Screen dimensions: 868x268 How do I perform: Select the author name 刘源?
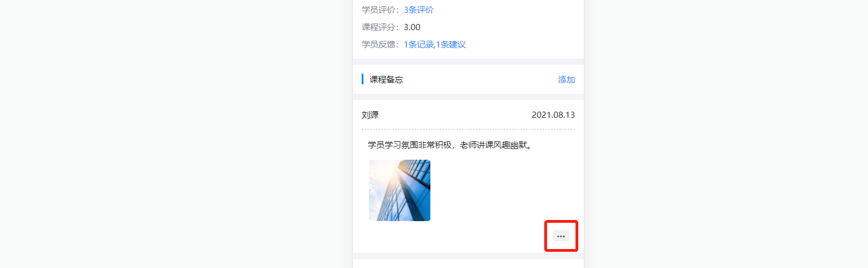(370, 115)
